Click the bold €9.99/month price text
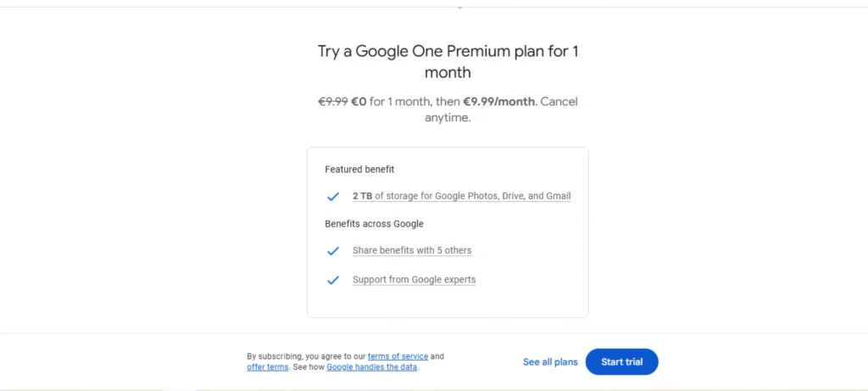The image size is (868, 391). (x=498, y=102)
